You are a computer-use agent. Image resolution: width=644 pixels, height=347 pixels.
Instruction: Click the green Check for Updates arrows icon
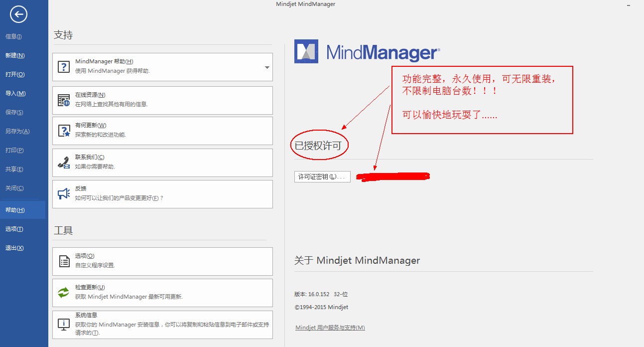tap(64, 293)
